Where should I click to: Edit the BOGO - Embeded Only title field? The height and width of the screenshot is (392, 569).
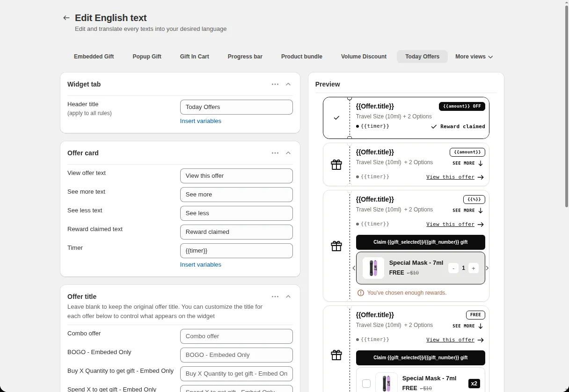click(236, 355)
